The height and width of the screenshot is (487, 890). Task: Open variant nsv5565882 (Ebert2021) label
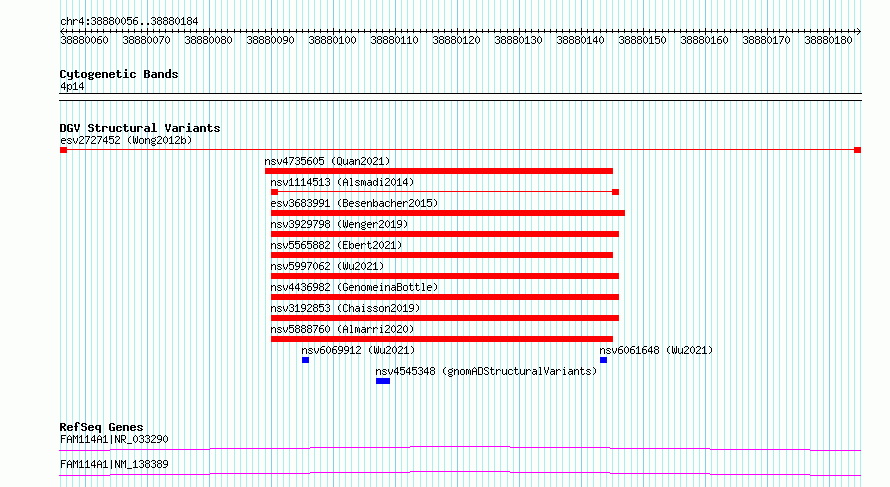point(336,245)
